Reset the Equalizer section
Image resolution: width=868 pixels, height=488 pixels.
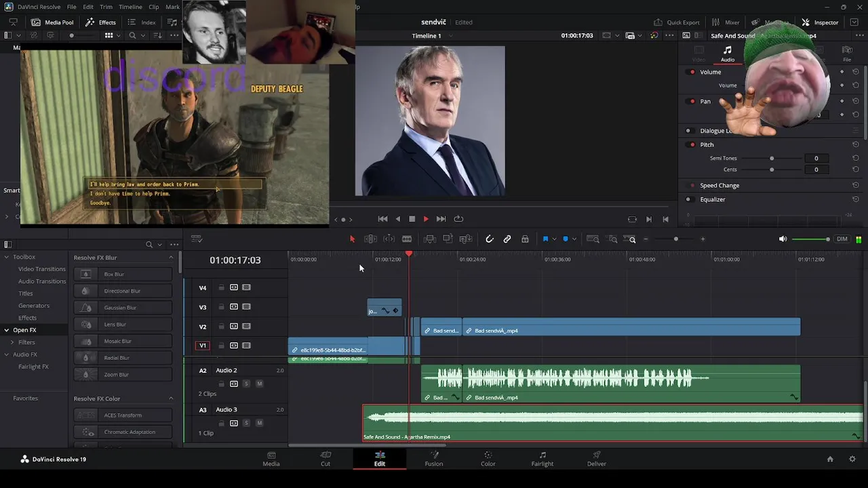coord(856,199)
